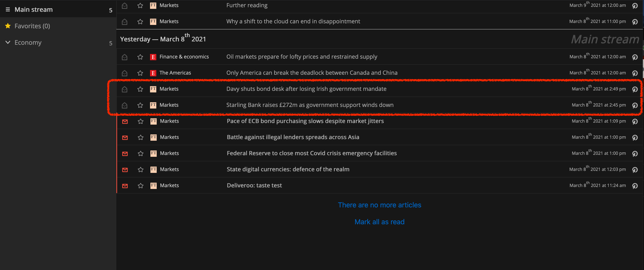Click the FT icon on the Starling Bank row
Viewport: 644px width, 270px height.
coord(153,105)
